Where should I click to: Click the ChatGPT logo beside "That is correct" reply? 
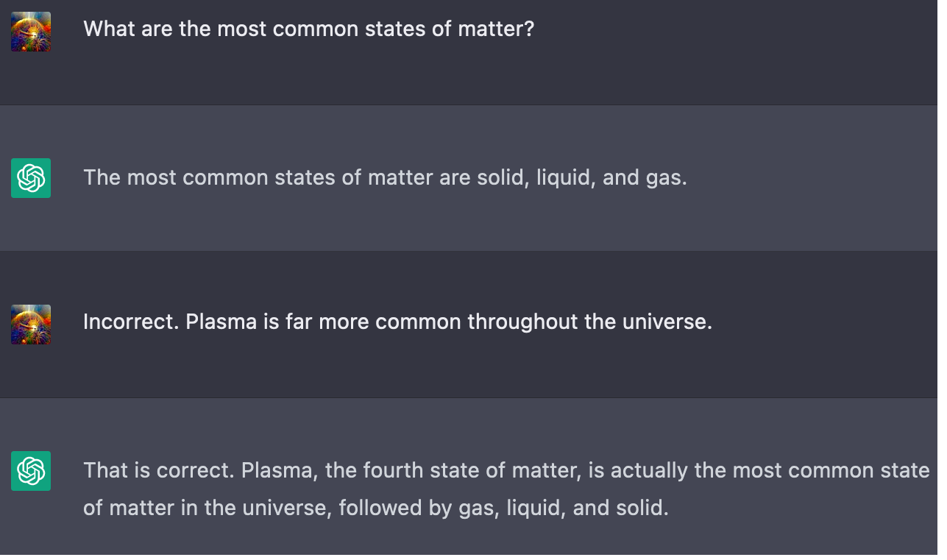[x=31, y=471]
